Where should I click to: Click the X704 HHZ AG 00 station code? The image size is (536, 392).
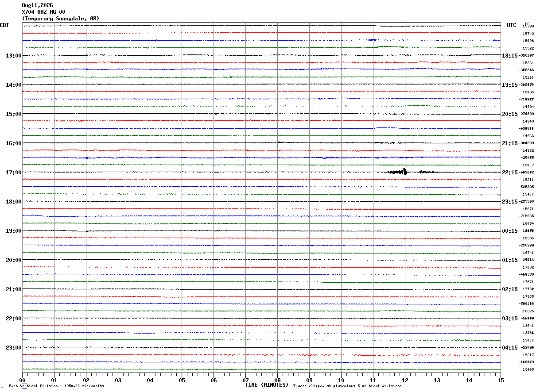point(43,12)
